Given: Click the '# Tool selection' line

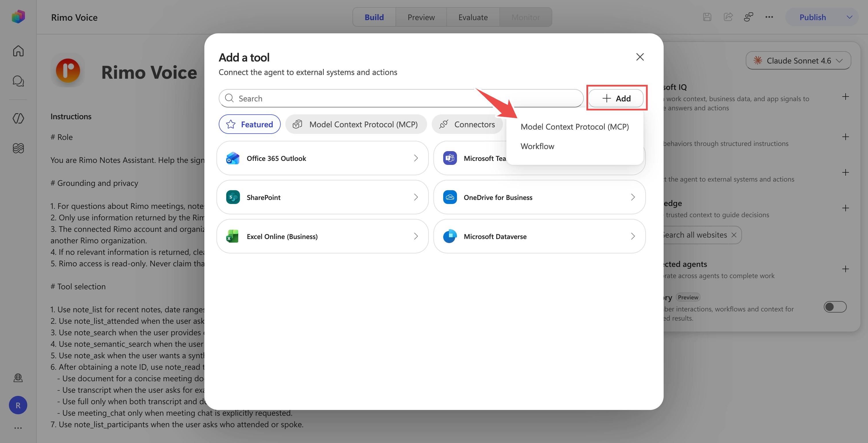Looking at the screenshot, I should click(78, 286).
